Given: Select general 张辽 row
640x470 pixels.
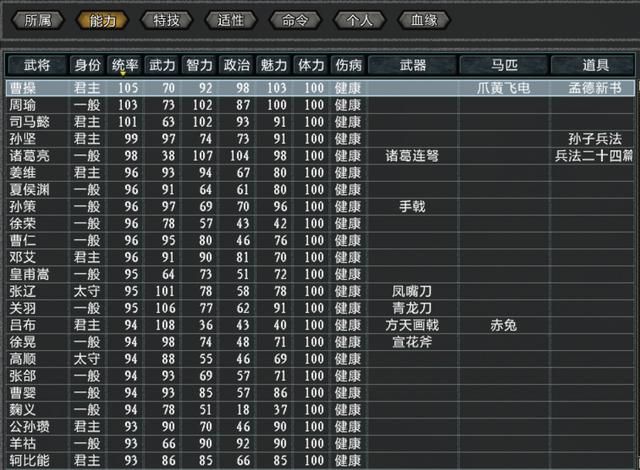Looking at the screenshot, I should pos(320,291).
